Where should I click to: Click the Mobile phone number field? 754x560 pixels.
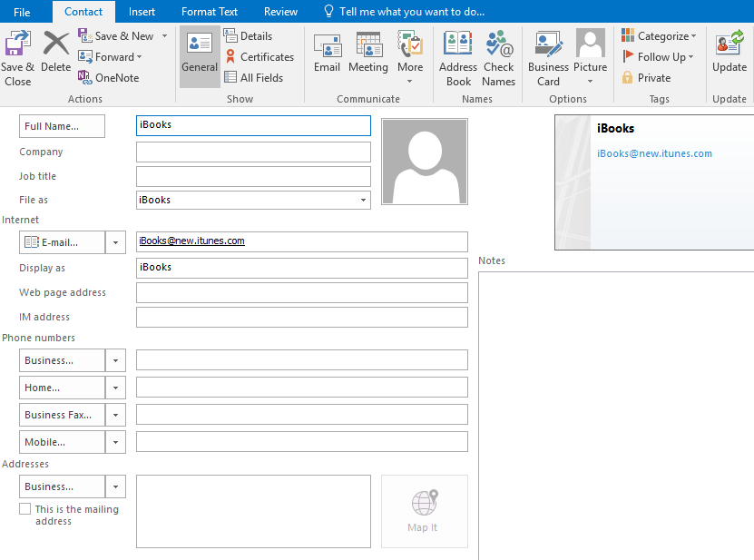pyautogui.click(x=302, y=442)
